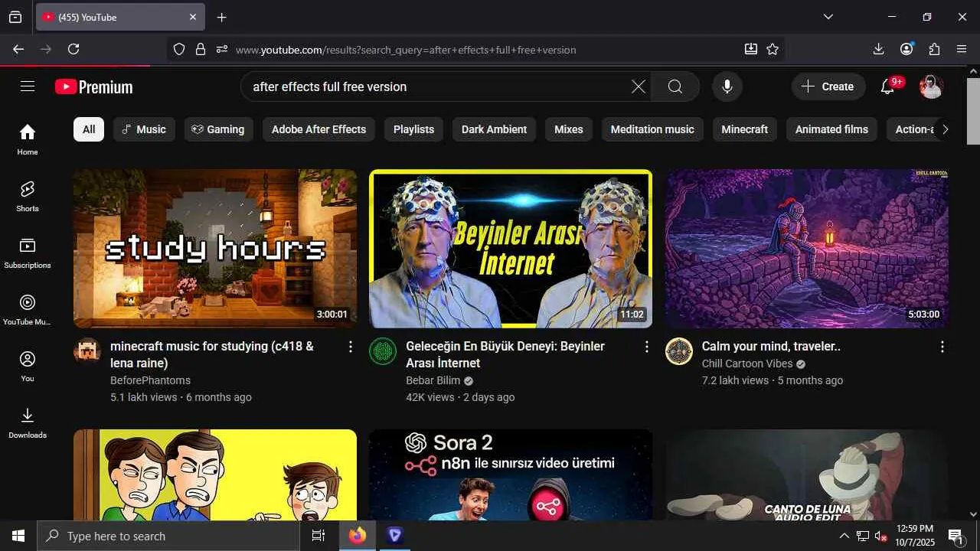Click the browser address bar URL
The height and width of the screenshot is (551, 980).
pyautogui.click(x=406, y=50)
